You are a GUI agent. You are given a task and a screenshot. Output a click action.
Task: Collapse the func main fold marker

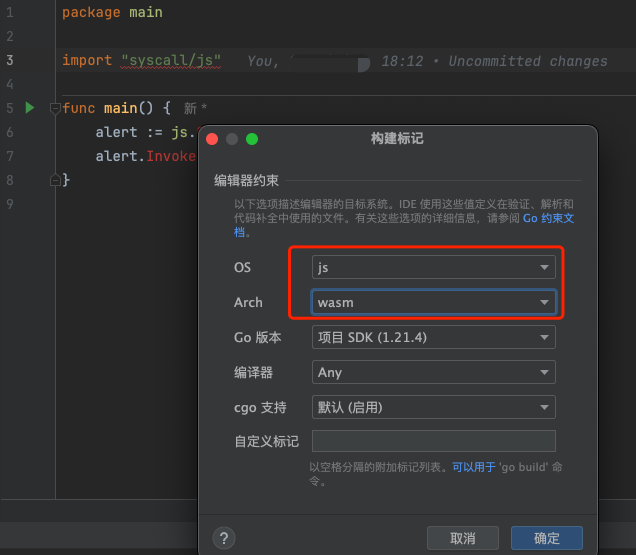55,108
